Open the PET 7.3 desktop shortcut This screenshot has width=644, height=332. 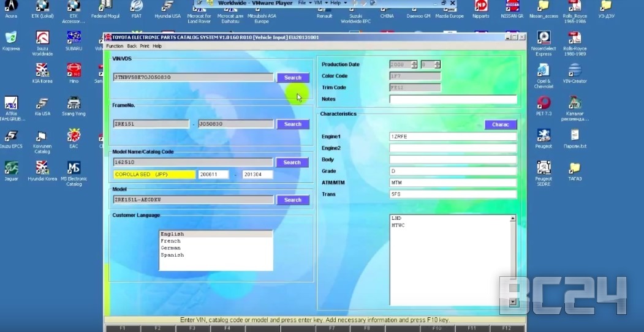(544, 103)
